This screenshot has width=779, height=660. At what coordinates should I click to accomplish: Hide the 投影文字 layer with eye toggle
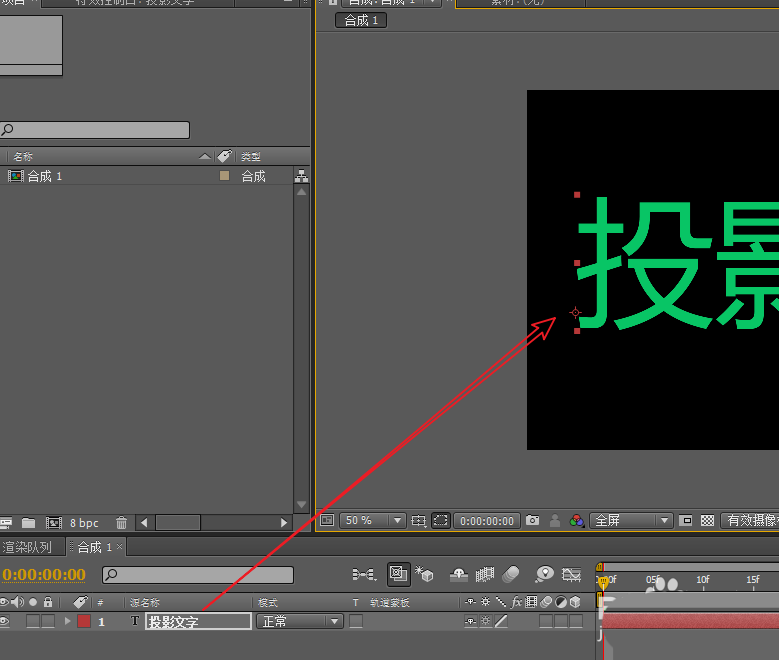[x=4, y=621]
